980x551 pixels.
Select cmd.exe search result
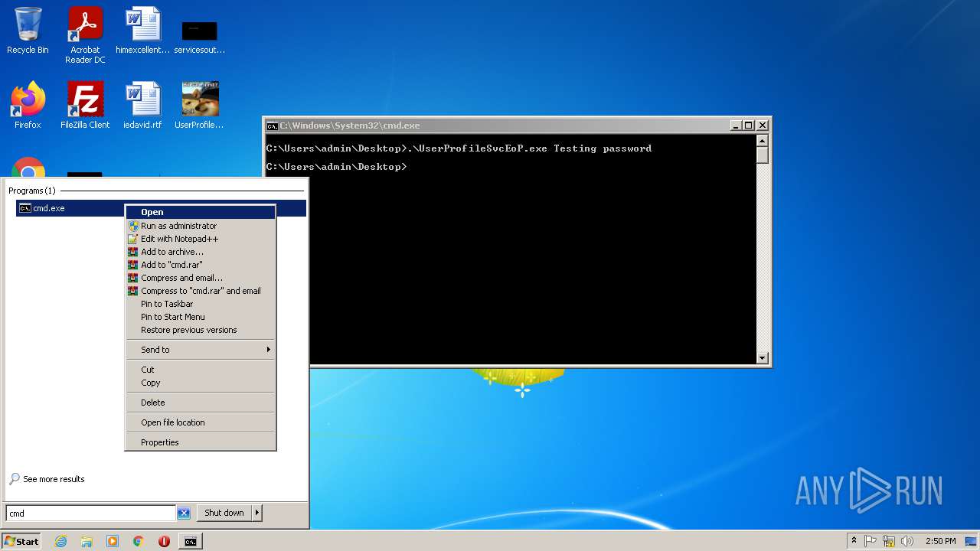click(161, 208)
